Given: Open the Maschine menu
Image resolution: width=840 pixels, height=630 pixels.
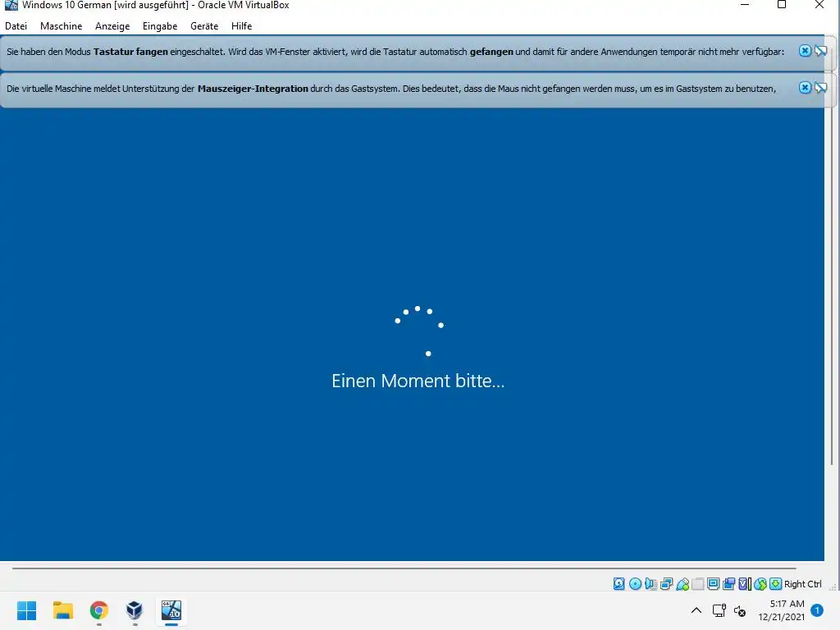Looking at the screenshot, I should click(61, 25).
